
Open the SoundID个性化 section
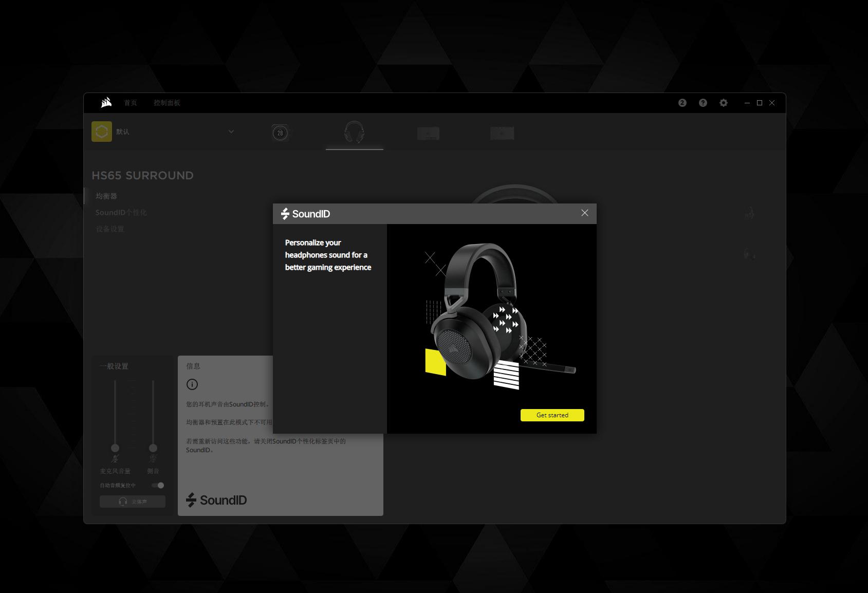click(121, 213)
